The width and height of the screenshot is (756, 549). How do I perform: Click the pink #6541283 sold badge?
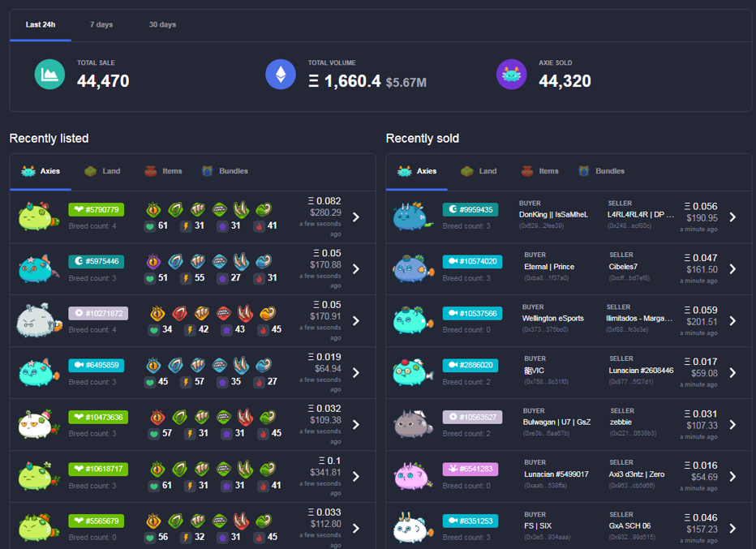tap(470, 469)
